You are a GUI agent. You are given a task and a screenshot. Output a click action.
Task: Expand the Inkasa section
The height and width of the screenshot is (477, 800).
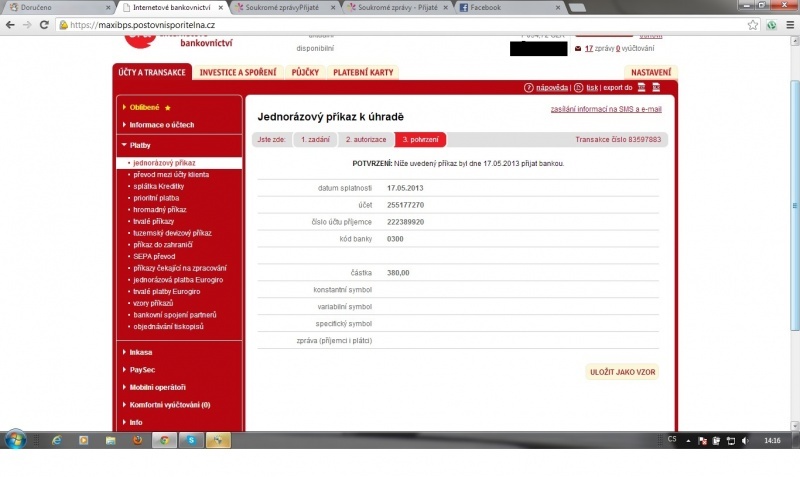(x=142, y=352)
